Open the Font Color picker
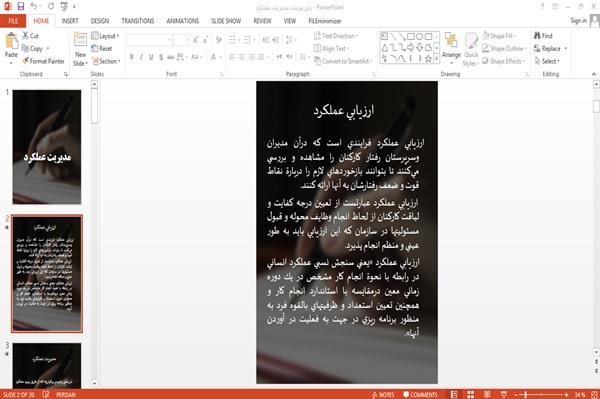Viewport: 600px width, 399px height. [214, 57]
